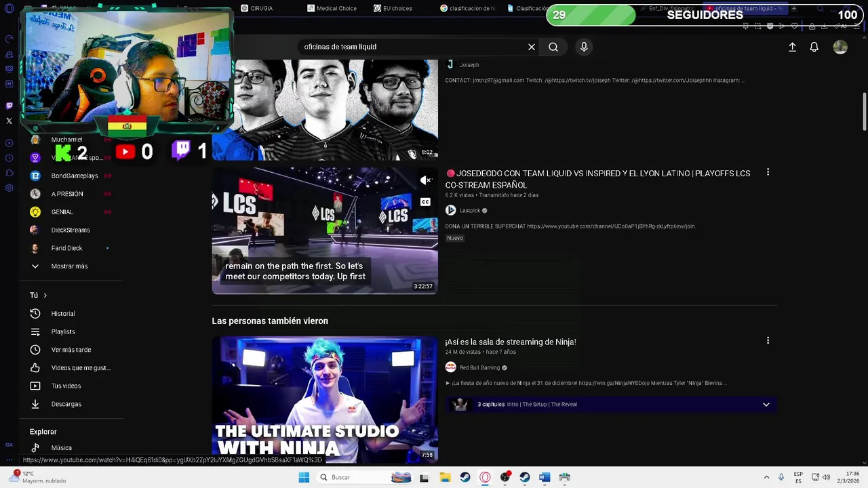This screenshot has height=488, width=868.
Task: Open the three-players video thumbnail
Action: (325, 110)
